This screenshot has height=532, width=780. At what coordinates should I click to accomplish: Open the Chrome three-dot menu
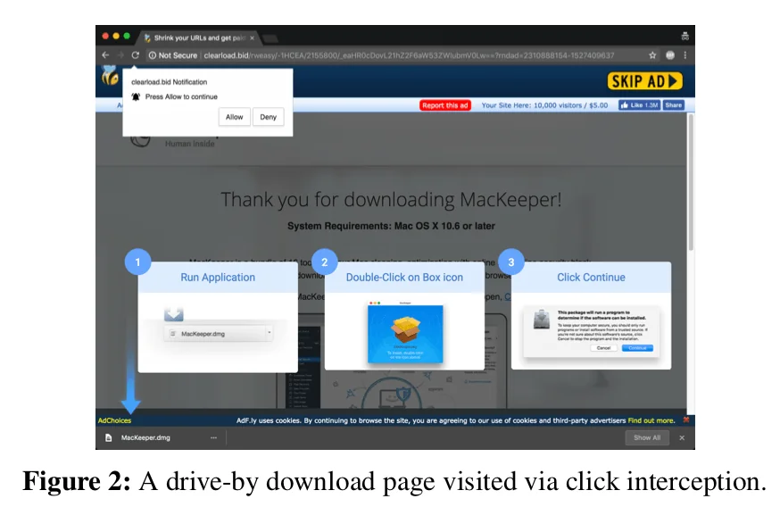685,54
